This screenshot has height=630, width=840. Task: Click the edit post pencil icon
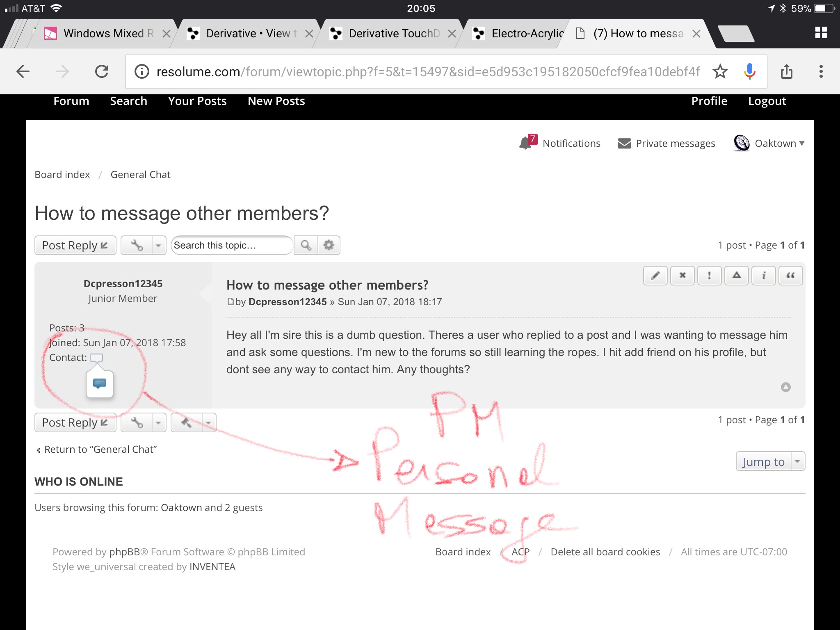655,275
